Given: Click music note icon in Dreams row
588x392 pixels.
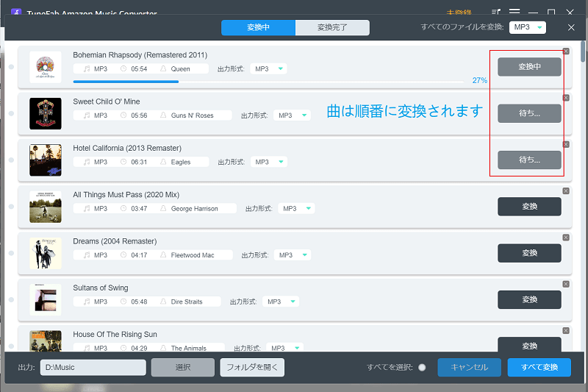Looking at the screenshot, I should [87, 254].
